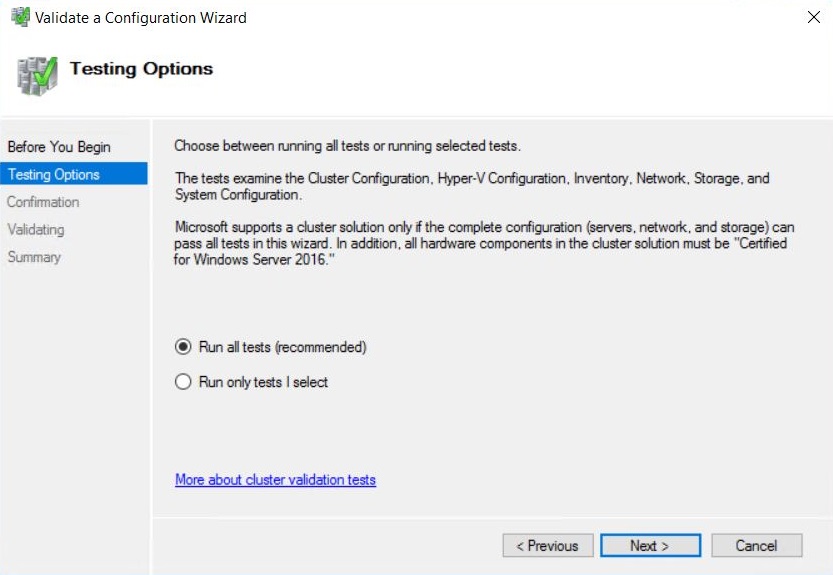Close the Validate a Configuration Wizard window
Image resolution: width=833 pixels, height=575 pixels.
(x=813, y=17)
